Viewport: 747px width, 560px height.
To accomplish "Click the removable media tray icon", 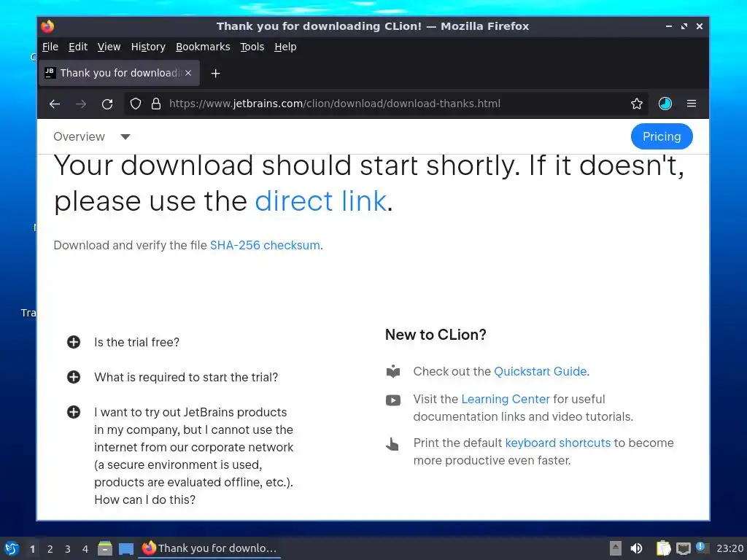I will tap(616, 548).
